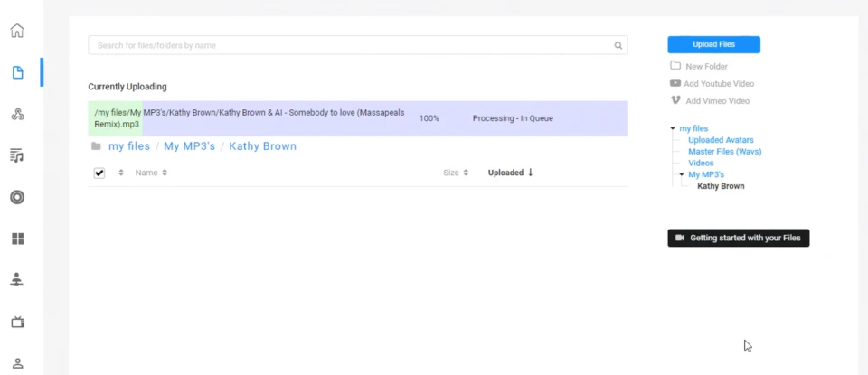The image size is (868, 375).
Task: Click the search magnifier icon
Action: point(618,45)
